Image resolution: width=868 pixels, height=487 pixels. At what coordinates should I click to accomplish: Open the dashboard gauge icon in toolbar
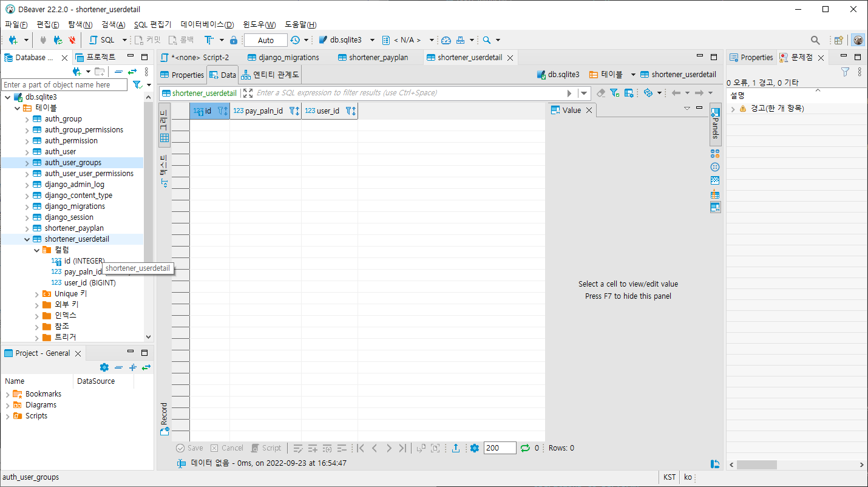(446, 40)
